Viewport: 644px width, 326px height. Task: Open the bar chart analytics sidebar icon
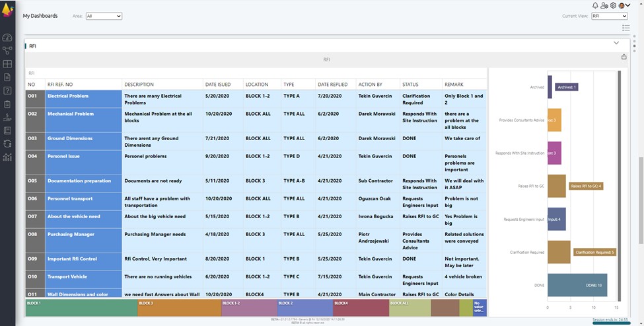[7, 157]
